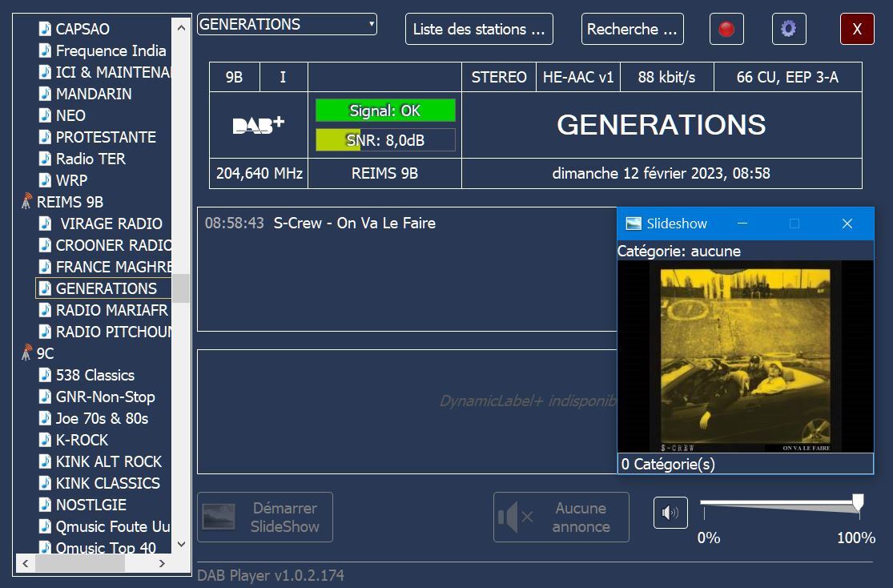Click the Signal: OK indicator
The height and width of the screenshot is (588, 893).
[x=385, y=111]
